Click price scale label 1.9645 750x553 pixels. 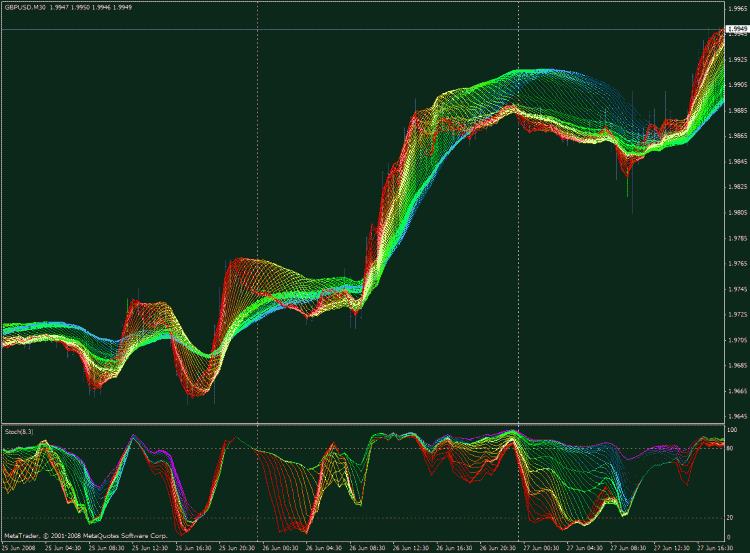[738, 417]
